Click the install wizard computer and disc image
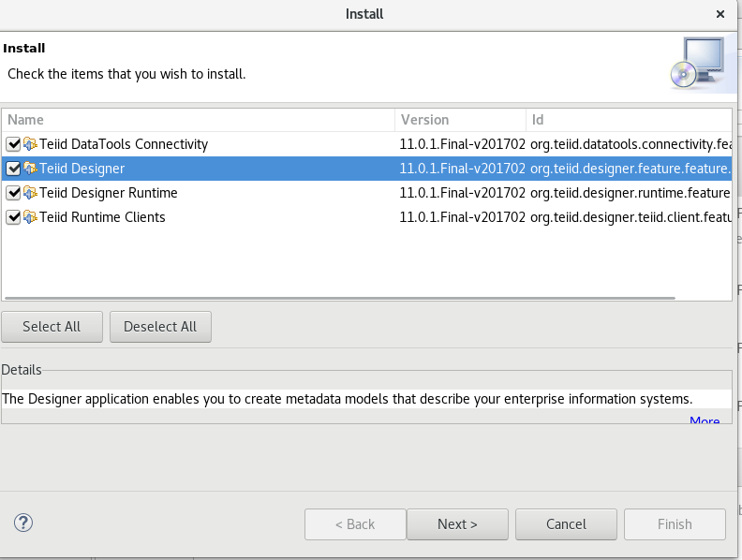Screen dimensions: 742x560 point(699,63)
